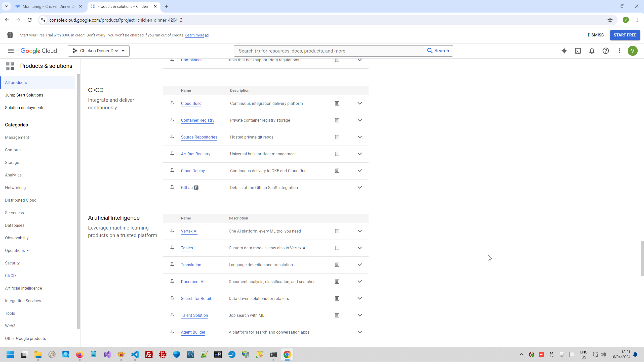Pin the Cloud Build product
644x362 pixels.
tap(172, 103)
